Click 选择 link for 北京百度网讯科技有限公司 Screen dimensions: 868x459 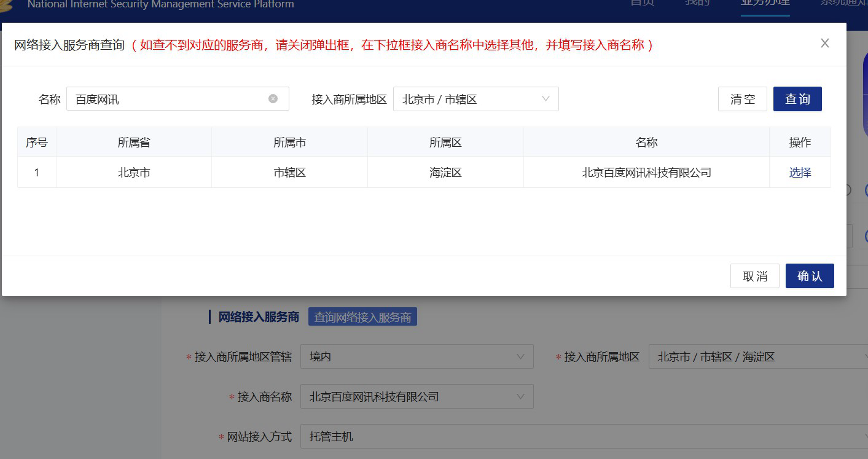(800, 173)
